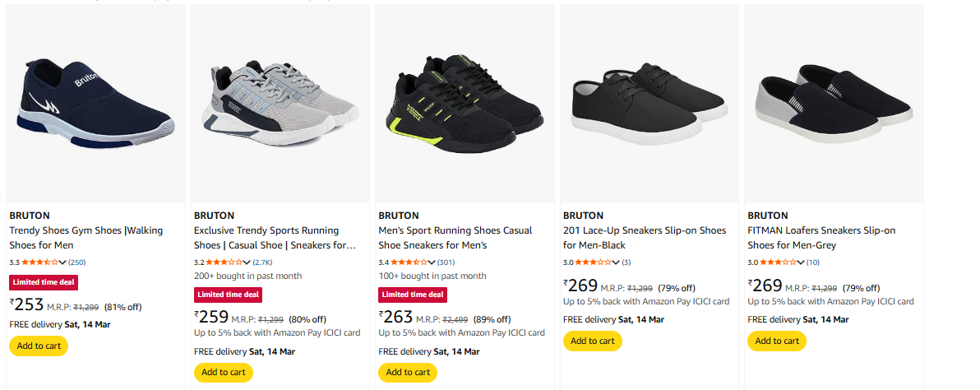980x390 pixels.
Task: Add 201 Lace-Up Sneakers to cart
Action: pyautogui.click(x=593, y=341)
